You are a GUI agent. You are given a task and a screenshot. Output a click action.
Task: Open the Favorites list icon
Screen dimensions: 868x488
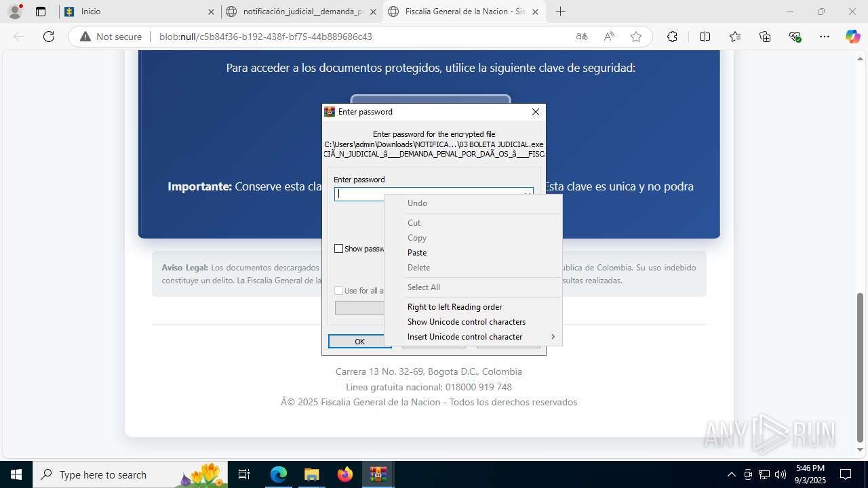click(735, 37)
